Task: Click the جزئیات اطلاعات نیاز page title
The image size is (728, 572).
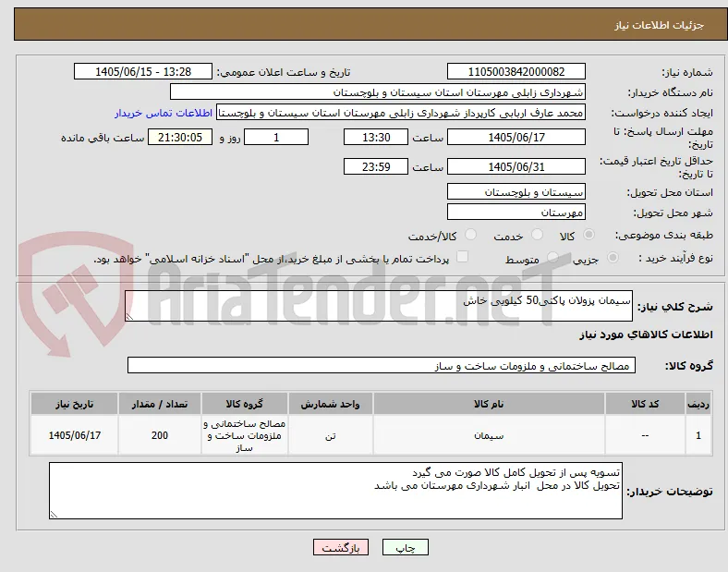Action: tap(659, 25)
